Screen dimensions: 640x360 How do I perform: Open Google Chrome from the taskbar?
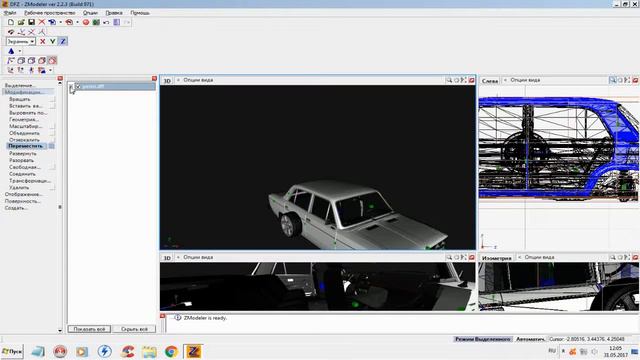click(171, 351)
